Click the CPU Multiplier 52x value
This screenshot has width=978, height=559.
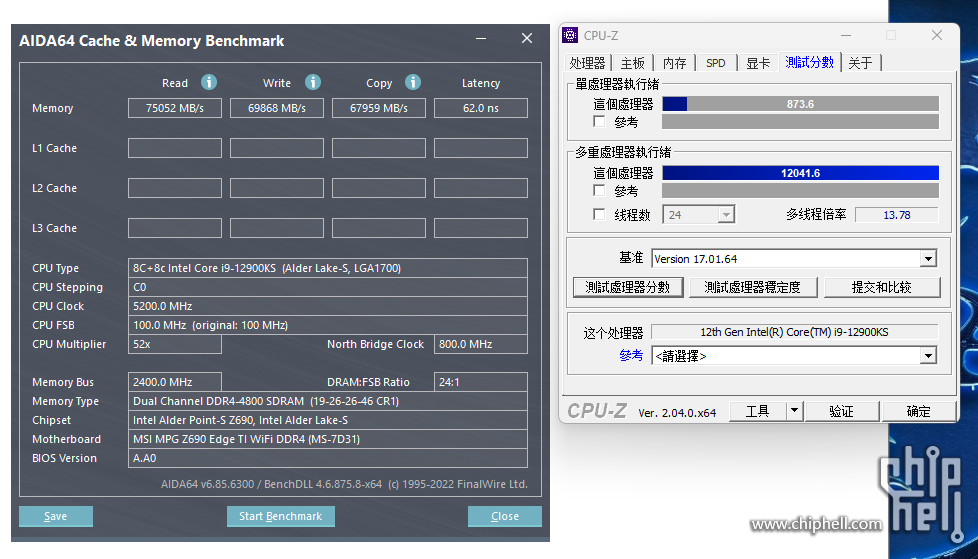(x=175, y=344)
